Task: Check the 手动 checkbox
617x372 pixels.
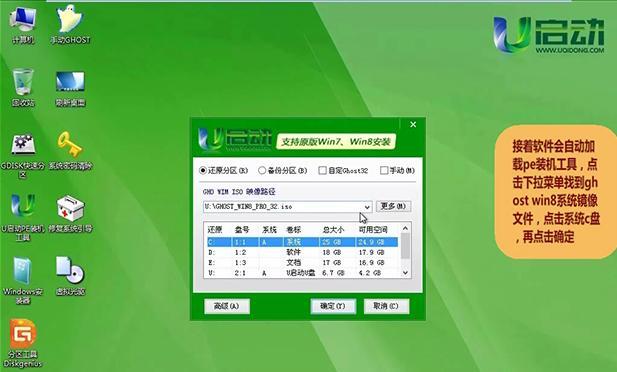Action: pyautogui.click(x=384, y=170)
